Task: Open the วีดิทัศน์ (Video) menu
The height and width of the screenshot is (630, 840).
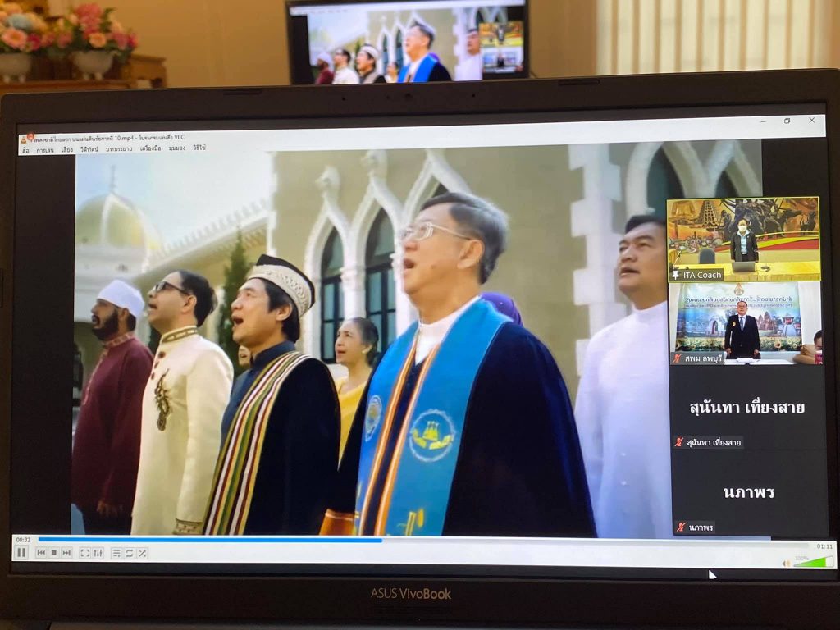Action: (x=89, y=149)
